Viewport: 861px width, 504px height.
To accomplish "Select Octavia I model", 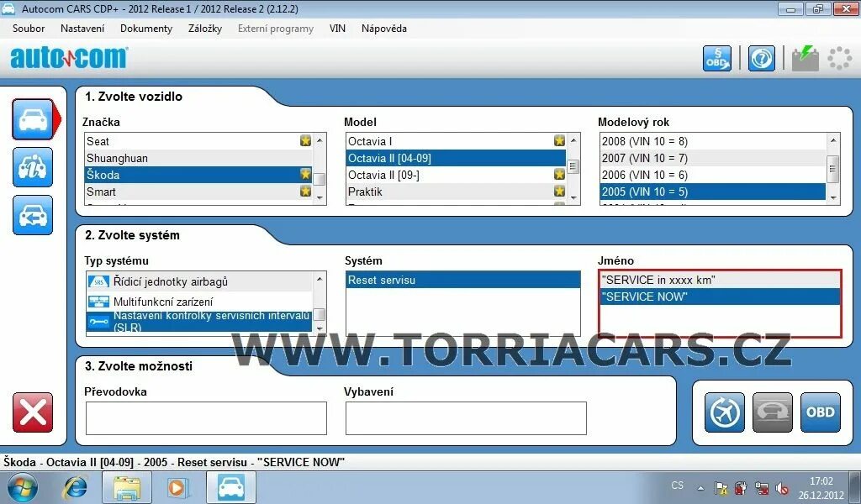I will pyautogui.click(x=456, y=141).
